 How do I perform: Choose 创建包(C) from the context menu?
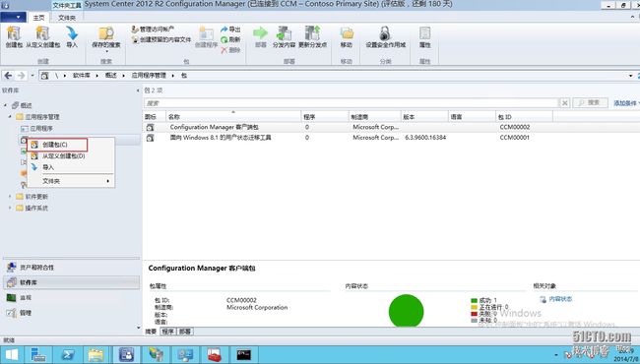57,145
